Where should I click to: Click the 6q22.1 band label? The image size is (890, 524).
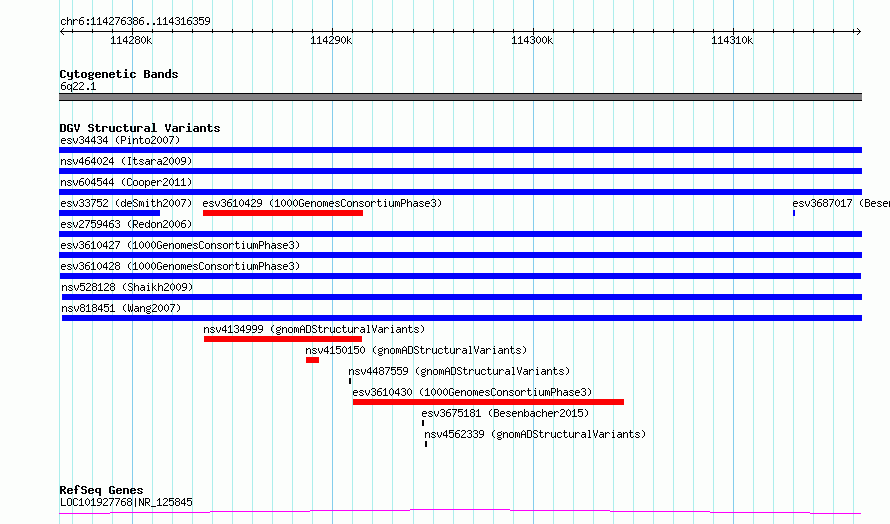click(78, 86)
